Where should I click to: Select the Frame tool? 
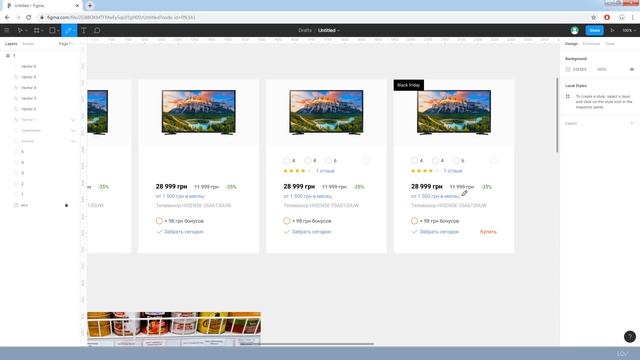pyautogui.click(x=36, y=30)
